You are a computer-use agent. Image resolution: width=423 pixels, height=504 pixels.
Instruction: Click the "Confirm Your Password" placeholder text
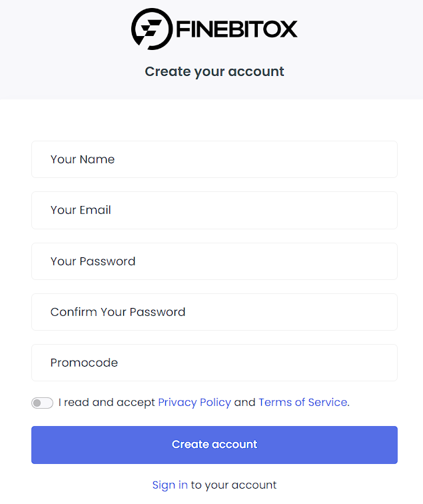point(118,312)
